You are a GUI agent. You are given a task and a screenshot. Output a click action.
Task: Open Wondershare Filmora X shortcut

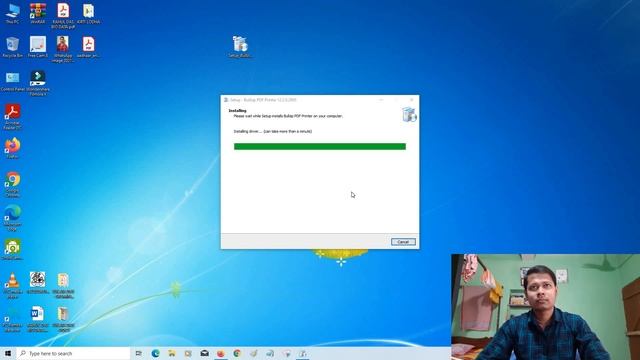click(x=38, y=83)
